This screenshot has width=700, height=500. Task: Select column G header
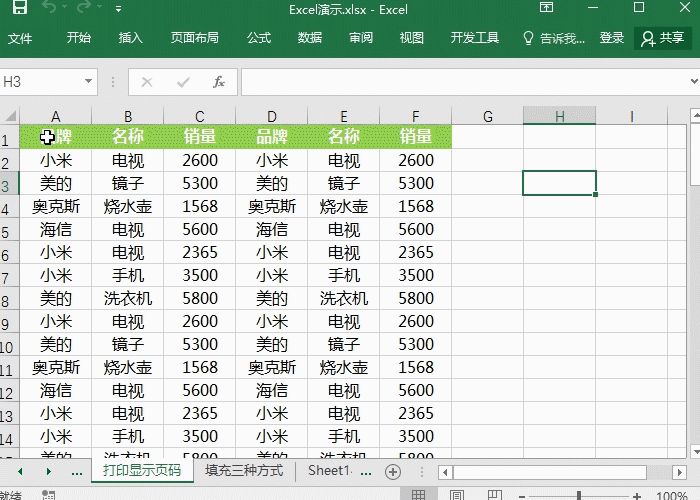click(488, 117)
